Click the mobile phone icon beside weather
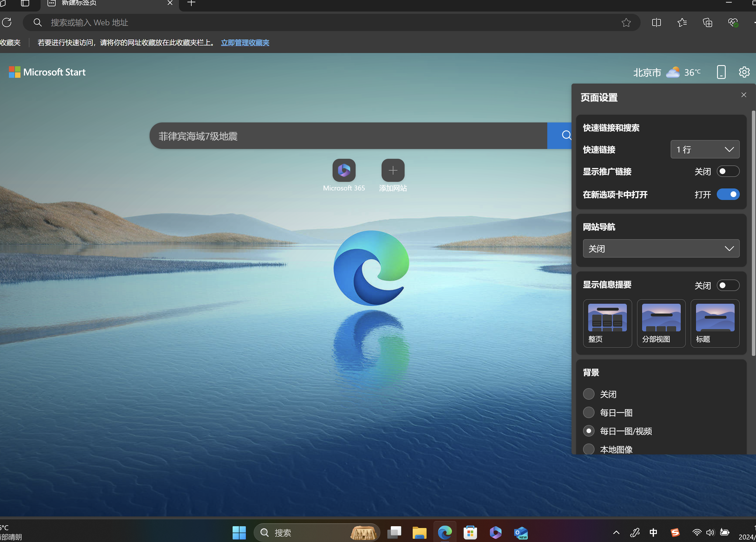 [x=721, y=72]
